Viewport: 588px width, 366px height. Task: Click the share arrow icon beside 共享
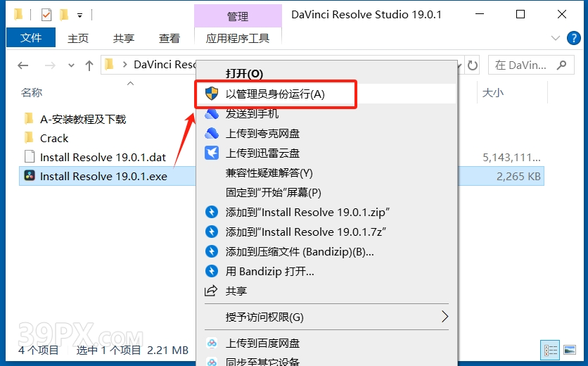pos(211,291)
